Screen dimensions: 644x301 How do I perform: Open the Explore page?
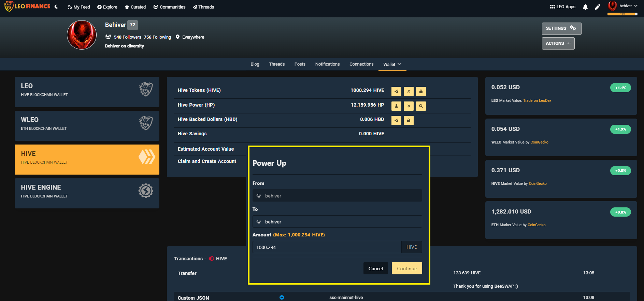click(107, 7)
